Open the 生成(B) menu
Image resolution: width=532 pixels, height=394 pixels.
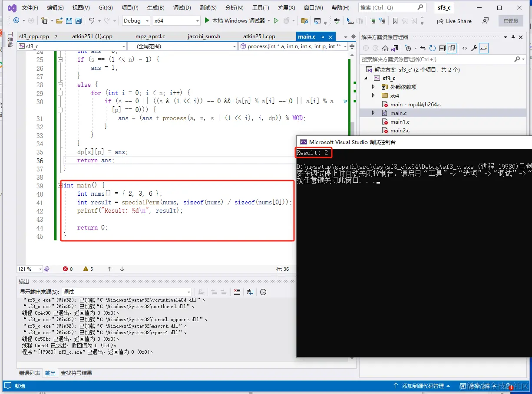[x=155, y=8]
